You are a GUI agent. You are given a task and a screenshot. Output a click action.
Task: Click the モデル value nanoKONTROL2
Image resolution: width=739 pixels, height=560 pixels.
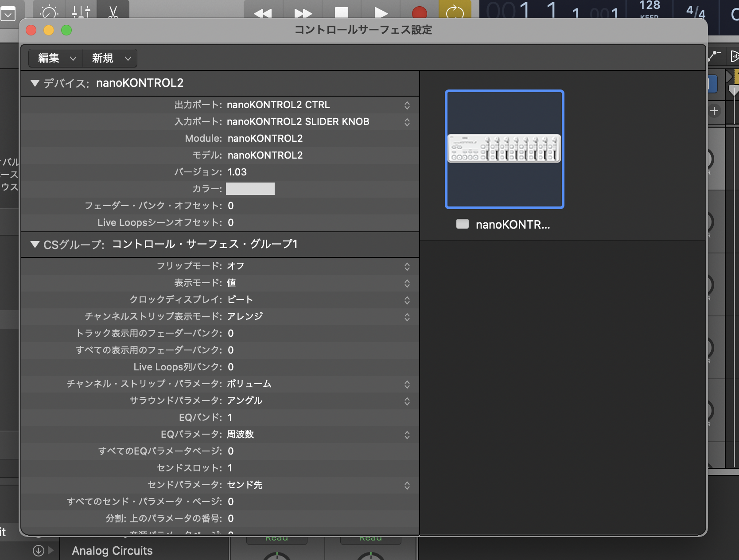coord(265,155)
